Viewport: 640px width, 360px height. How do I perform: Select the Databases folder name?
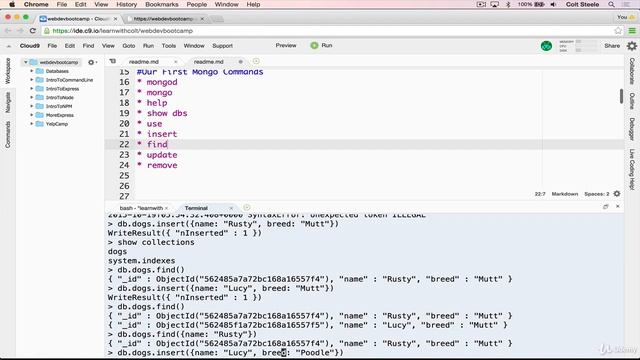pos(57,71)
